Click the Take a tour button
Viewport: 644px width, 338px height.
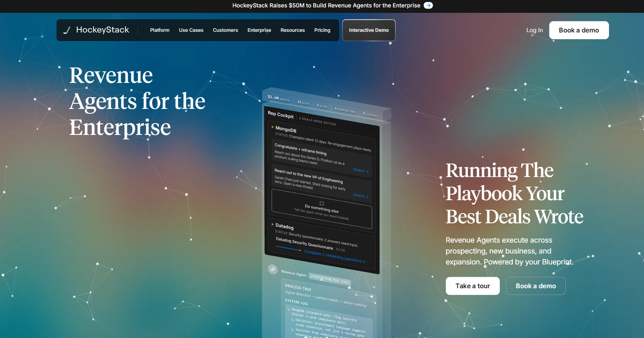click(472, 286)
